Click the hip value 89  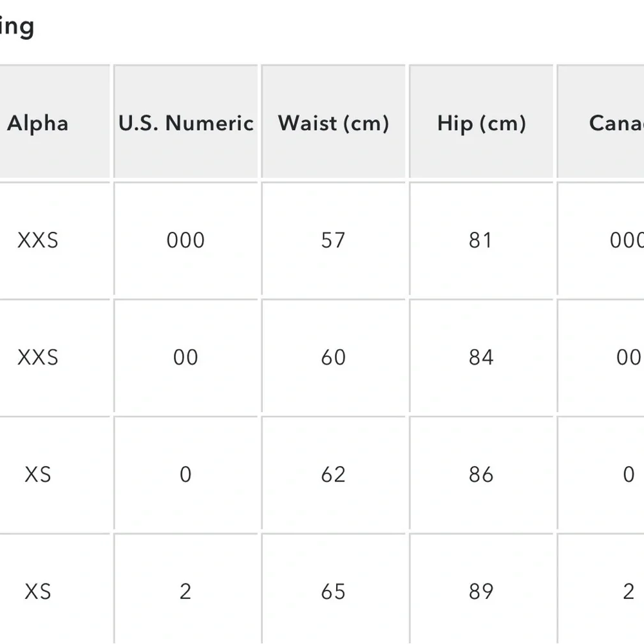pos(481,589)
